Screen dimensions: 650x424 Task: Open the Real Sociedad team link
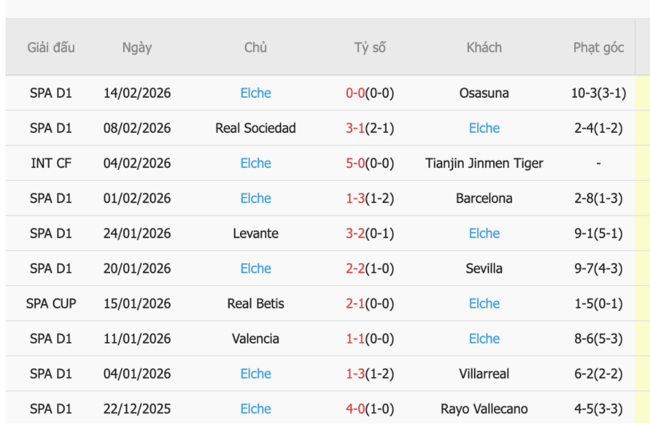(x=255, y=128)
